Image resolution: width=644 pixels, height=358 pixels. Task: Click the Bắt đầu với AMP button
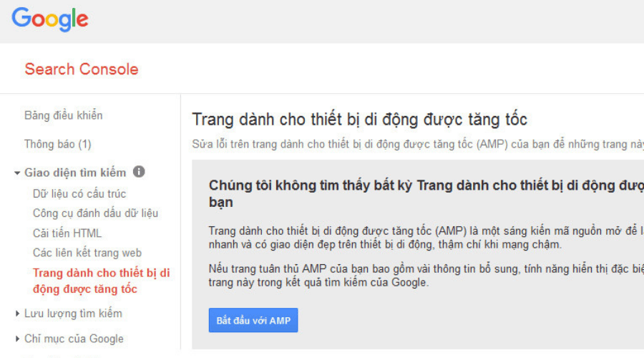[253, 320]
